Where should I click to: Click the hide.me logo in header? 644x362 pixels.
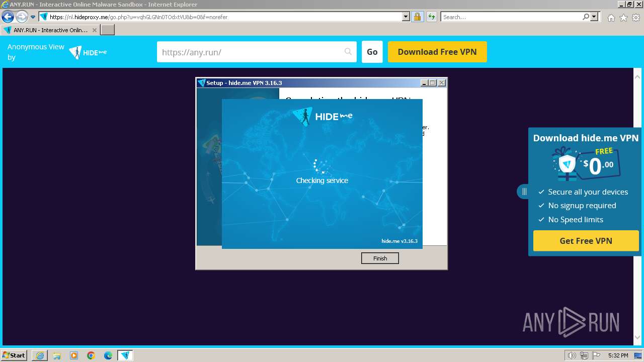point(88,52)
